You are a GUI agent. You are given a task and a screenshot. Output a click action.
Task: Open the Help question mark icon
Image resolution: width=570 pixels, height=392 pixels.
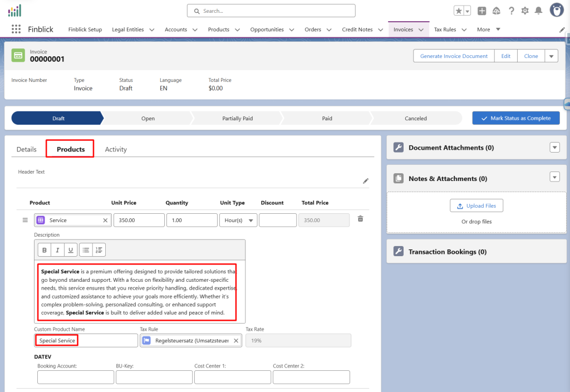pyautogui.click(x=510, y=11)
